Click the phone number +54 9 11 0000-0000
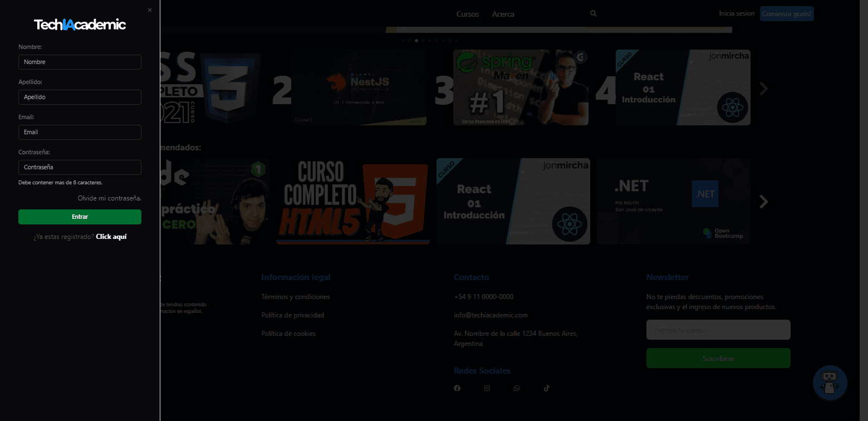Image resolution: width=868 pixels, height=421 pixels. [x=484, y=297]
